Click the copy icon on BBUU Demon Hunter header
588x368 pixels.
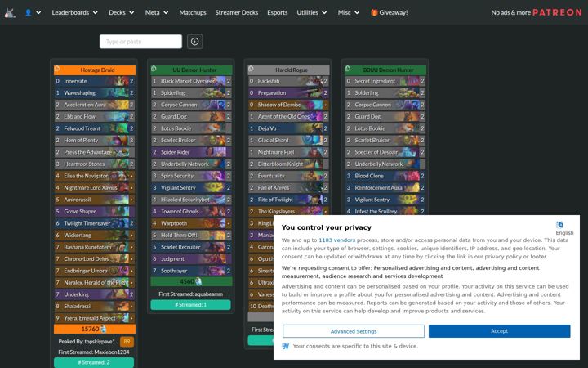348,69
